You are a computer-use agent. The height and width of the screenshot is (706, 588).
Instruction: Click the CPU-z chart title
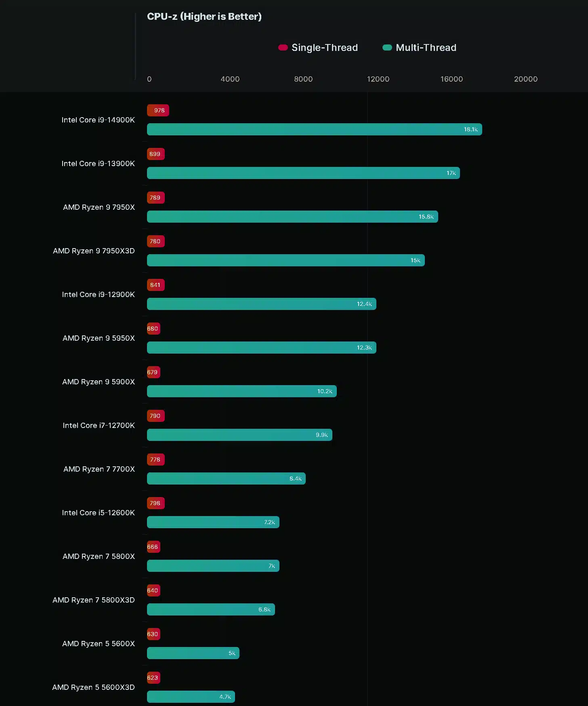204,17
